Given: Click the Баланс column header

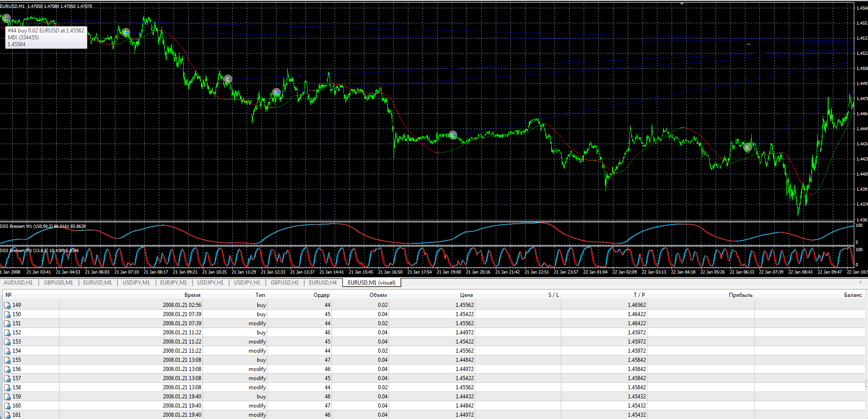Looking at the screenshot, I should click(809, 295).
